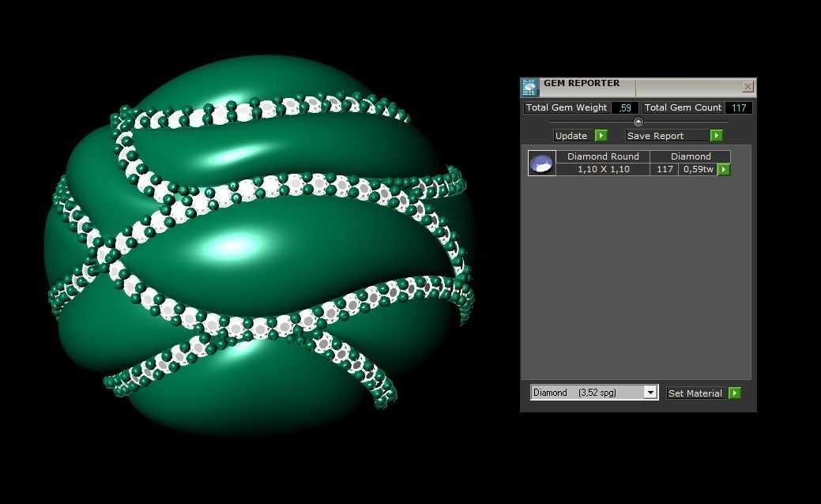
Task: Click the green gem-set sphere model
Action: tap(259, 245)
